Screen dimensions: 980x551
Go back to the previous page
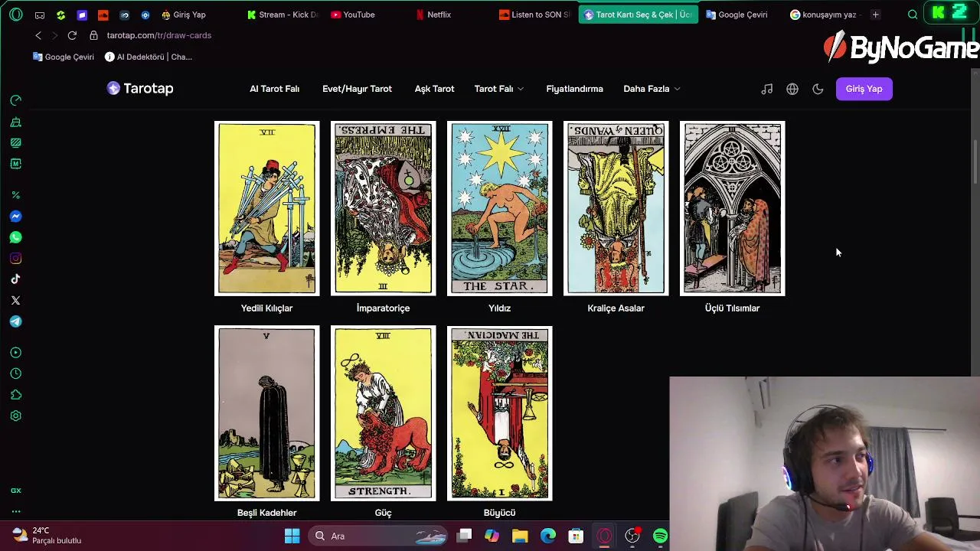click(x=38, y=35)
